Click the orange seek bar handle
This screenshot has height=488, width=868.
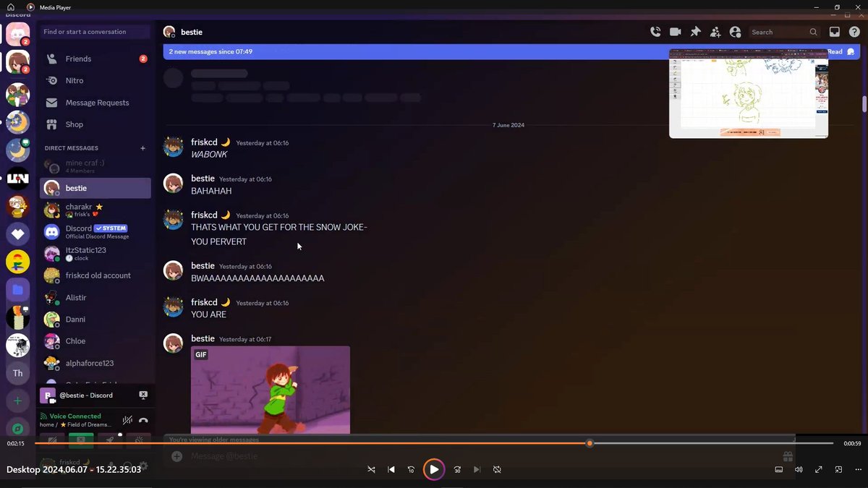[590, 443]
